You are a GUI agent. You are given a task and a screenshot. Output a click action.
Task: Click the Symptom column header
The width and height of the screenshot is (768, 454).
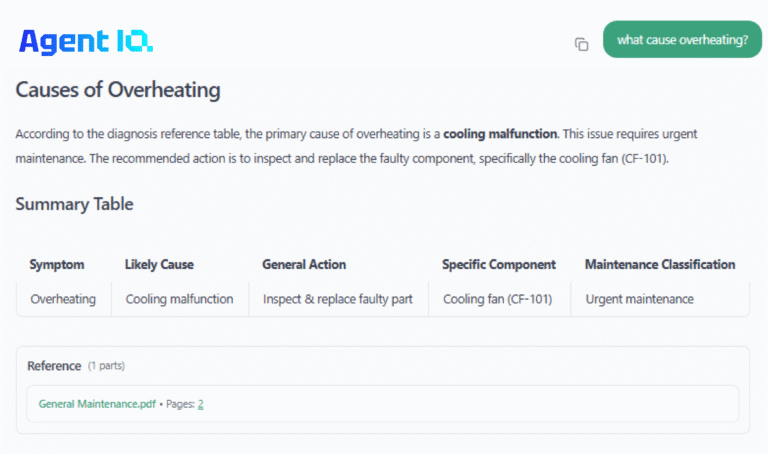click(57, 265)
